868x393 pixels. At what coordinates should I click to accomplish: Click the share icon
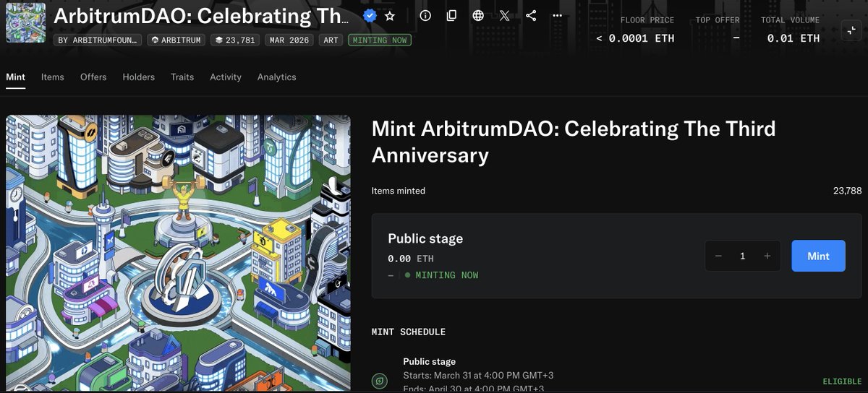(x=531, y=16)
